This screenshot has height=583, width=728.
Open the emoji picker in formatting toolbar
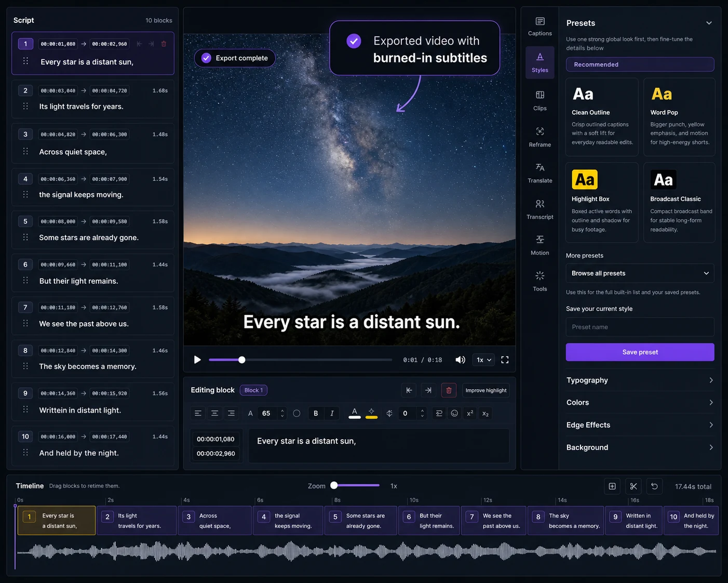point(454,413)
